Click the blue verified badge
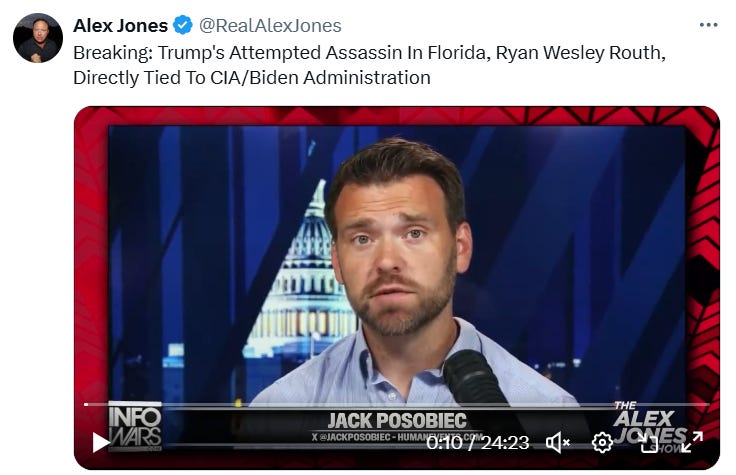 (183, 25)
